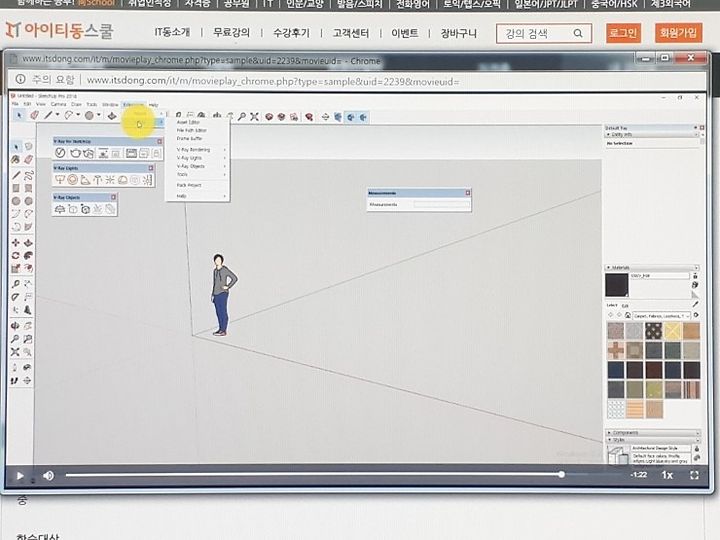Choose Frame Buffer menu entry
This screenshot has height=540, width=720.
(x=189, y=138)
